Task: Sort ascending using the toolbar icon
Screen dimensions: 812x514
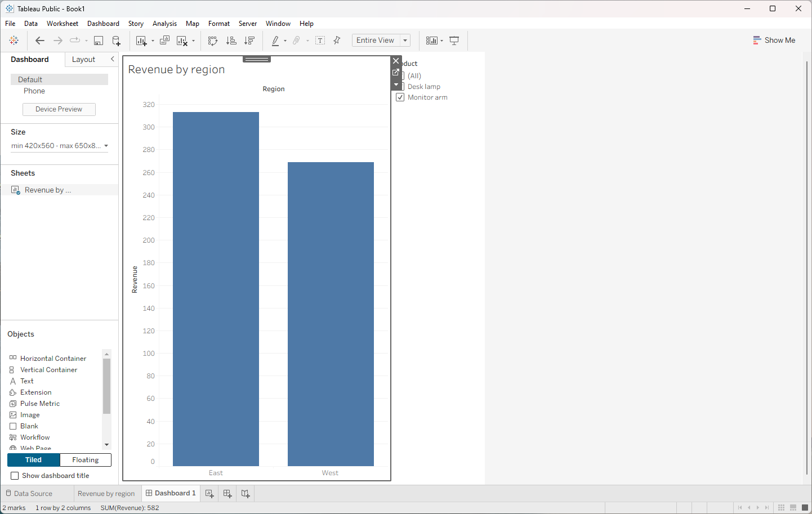Action: tap(231, 41)
